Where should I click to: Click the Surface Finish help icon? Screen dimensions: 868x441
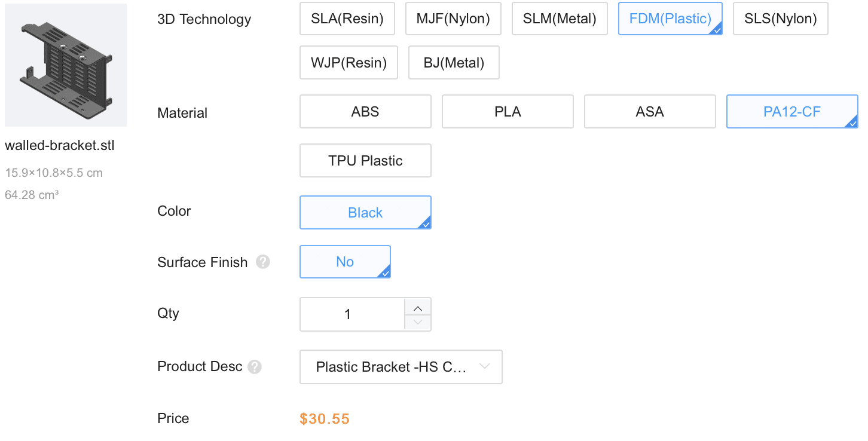pos(263,262)
